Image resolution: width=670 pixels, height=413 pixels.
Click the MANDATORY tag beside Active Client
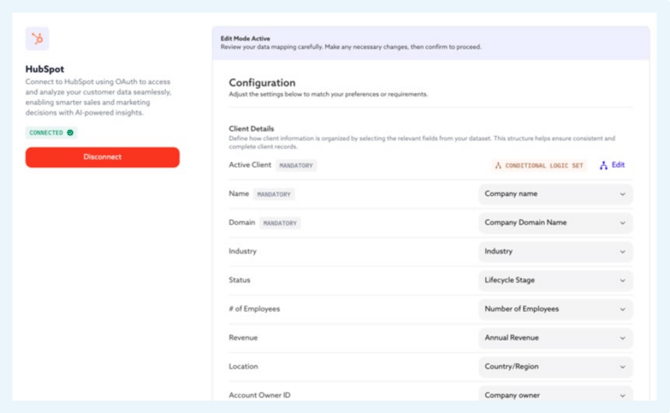(x=296, y=165)
